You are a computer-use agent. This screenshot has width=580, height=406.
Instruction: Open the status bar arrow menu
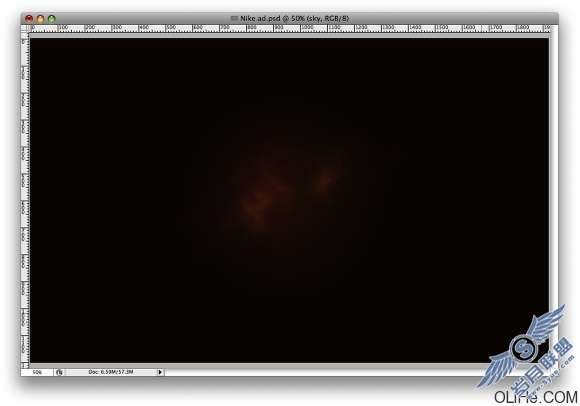coord(160,372)
